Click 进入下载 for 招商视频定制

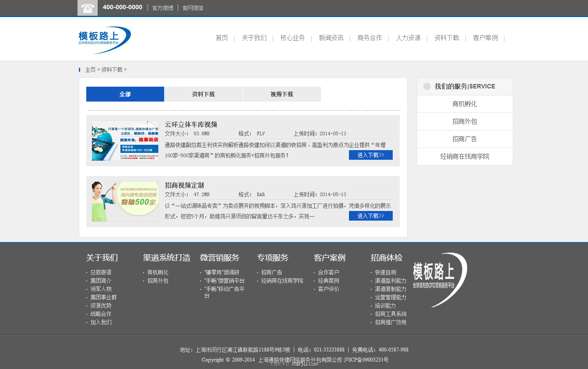pos(370,216)
